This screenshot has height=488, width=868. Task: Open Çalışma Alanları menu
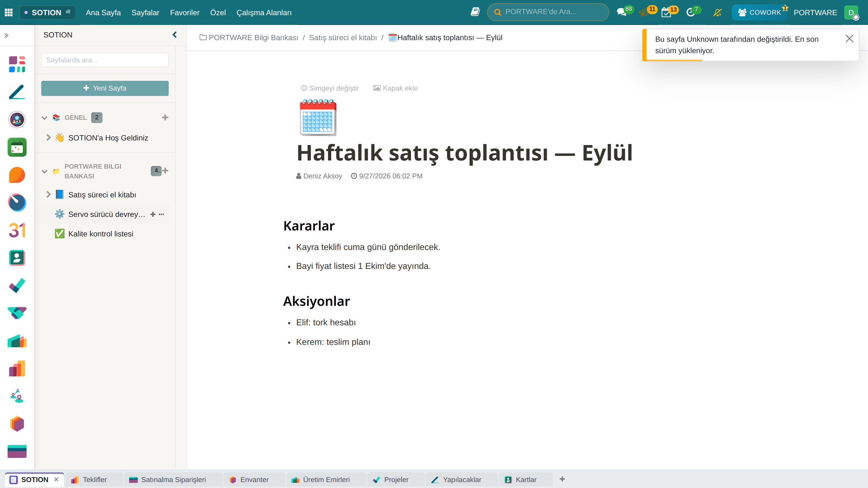pos(264,12)
